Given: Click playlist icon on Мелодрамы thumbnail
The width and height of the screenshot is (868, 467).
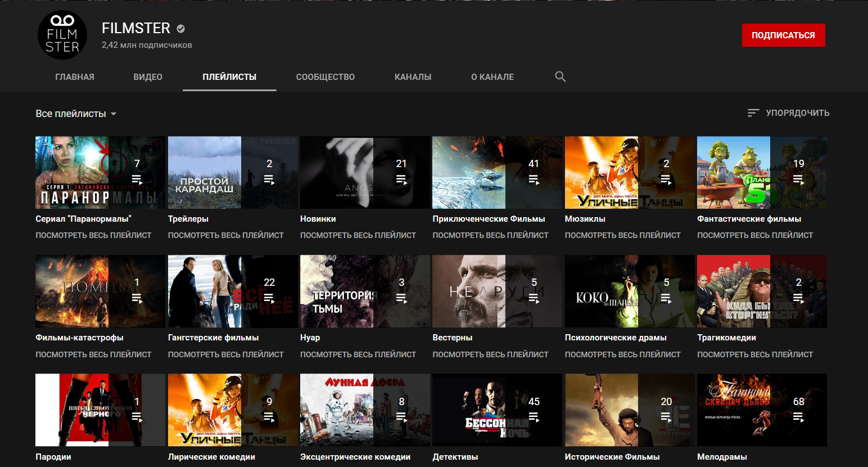Looking at the screenshot, I should 798,417.
